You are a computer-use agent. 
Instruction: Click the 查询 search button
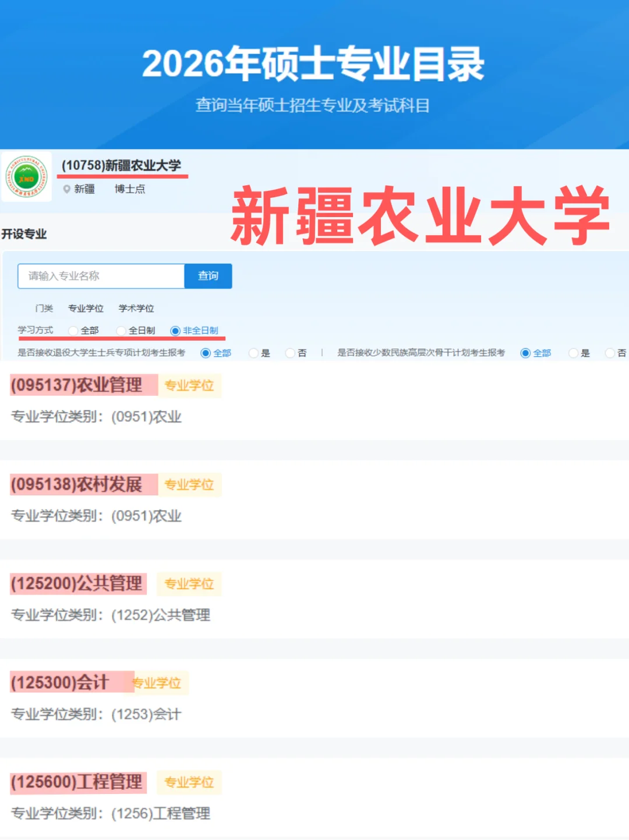click(x=208, y=276)
